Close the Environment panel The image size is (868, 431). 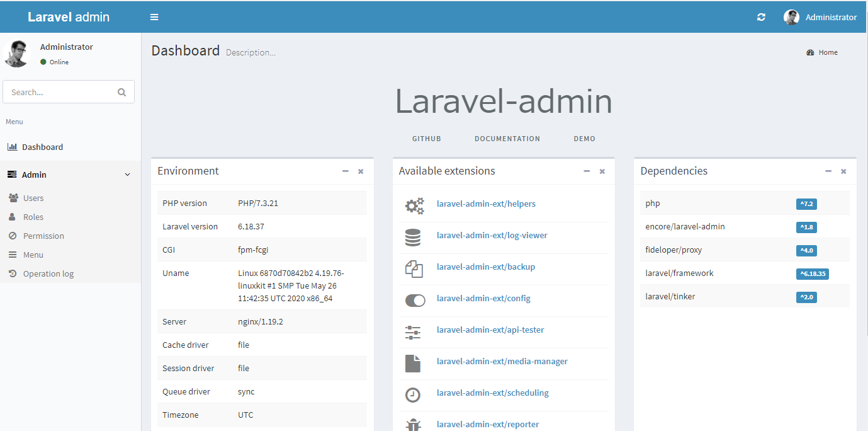361,171
